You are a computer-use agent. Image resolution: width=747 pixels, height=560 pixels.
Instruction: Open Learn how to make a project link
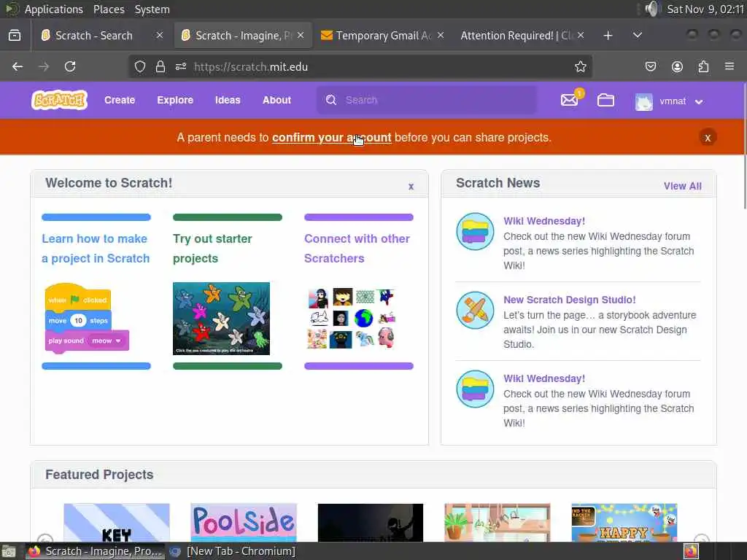point(96,249)
